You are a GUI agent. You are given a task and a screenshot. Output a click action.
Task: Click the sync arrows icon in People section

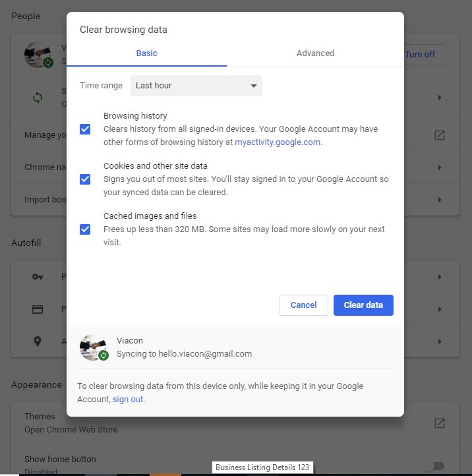pyautogui.click(x=38, y=98)
